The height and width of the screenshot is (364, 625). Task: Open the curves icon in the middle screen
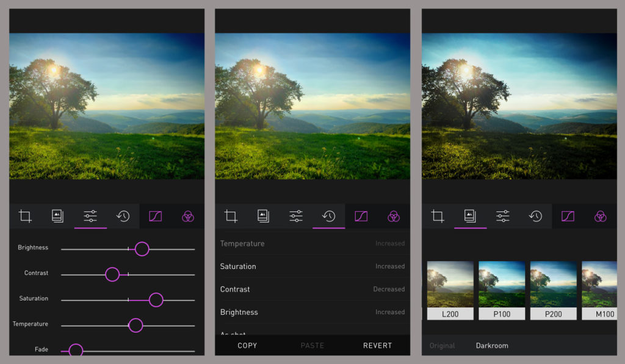361,216
